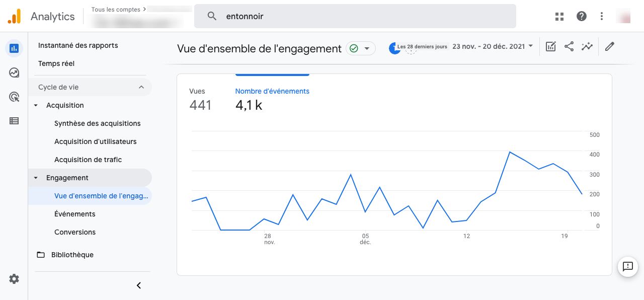
Task: Open Bibliothèque in the sidebar
Action: [72, 255]
